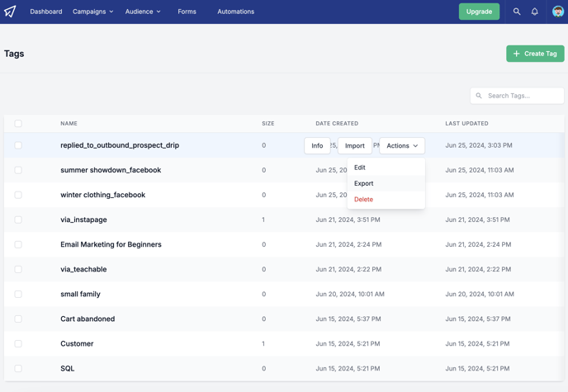Open tag small family

pos(80,294)
